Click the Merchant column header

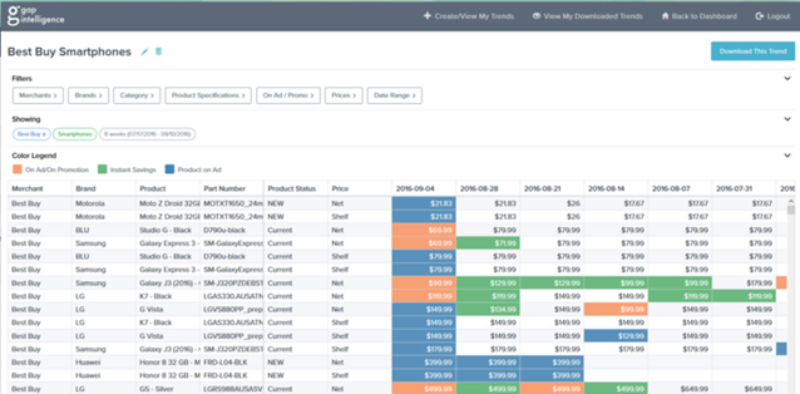tap(40, 188)
